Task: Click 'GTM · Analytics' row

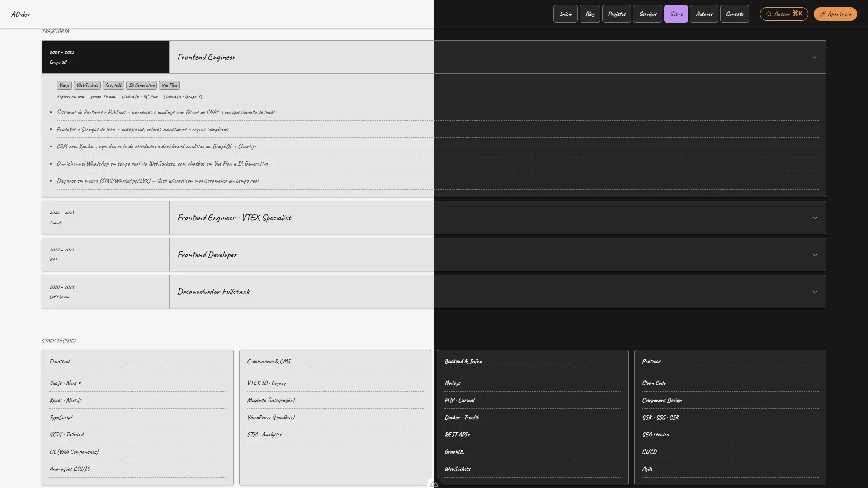Action: tap(335, 435)
